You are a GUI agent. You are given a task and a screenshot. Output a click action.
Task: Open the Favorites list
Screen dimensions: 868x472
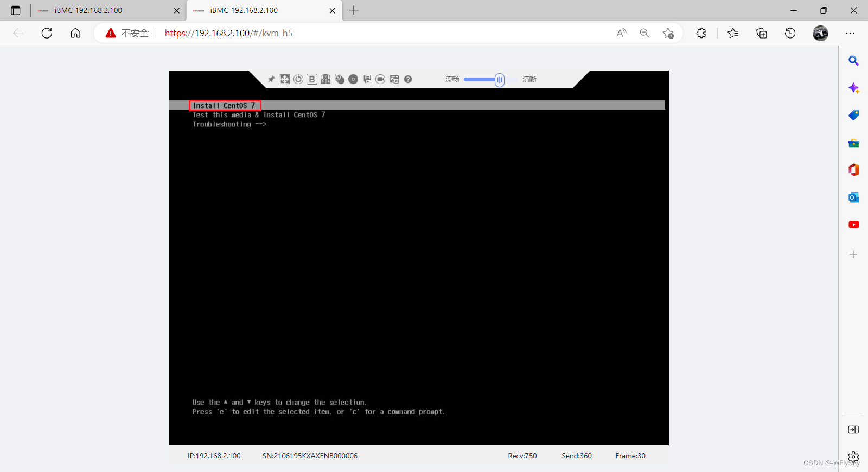point(733,33)
